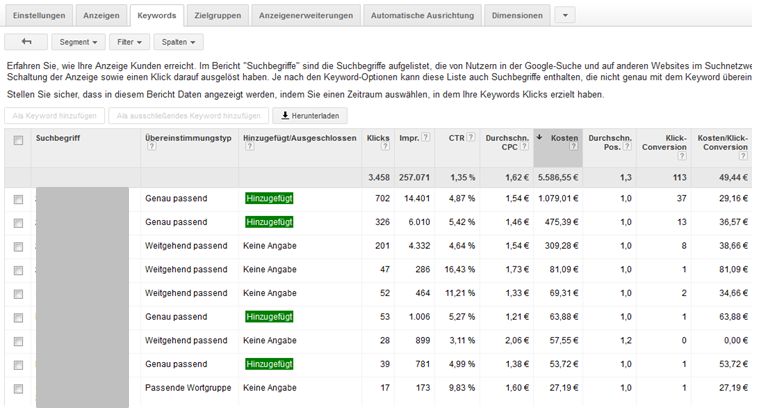Viewport: 767px width, 408px height.
Task: Click Hinzugefügt badge in 53 Klicks row
Action: (269, 317)
